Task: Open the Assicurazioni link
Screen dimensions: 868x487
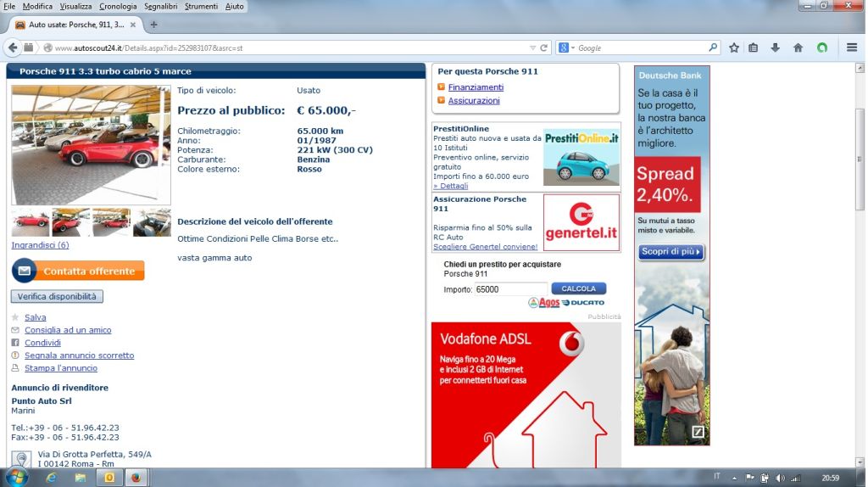Action: [x=474, y=101]
